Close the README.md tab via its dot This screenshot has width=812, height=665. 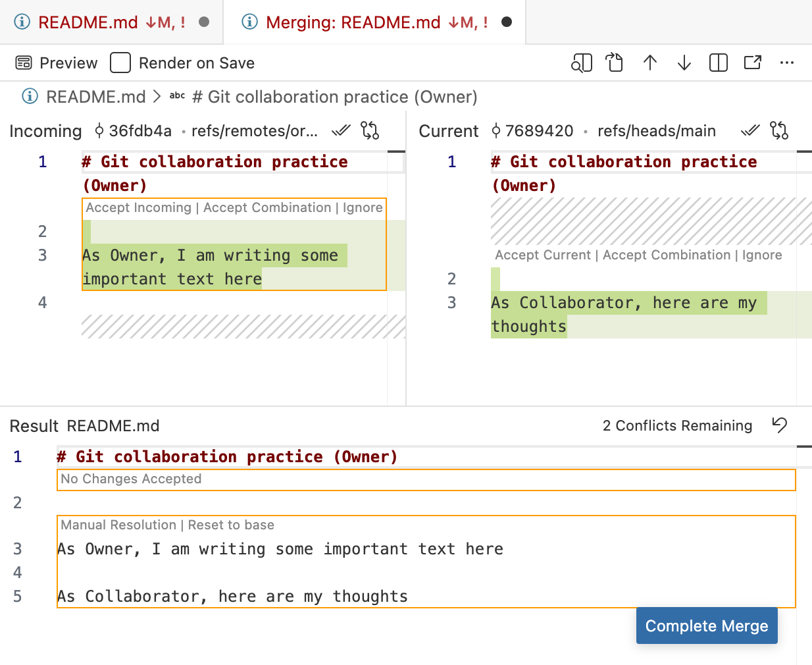point(204,22)
